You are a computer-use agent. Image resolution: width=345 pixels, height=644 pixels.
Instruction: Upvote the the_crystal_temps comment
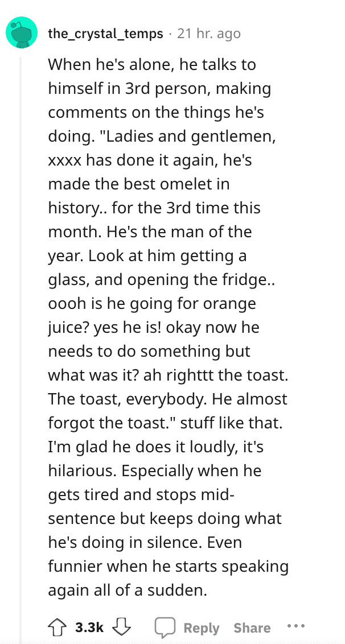[x=57, y=627]
